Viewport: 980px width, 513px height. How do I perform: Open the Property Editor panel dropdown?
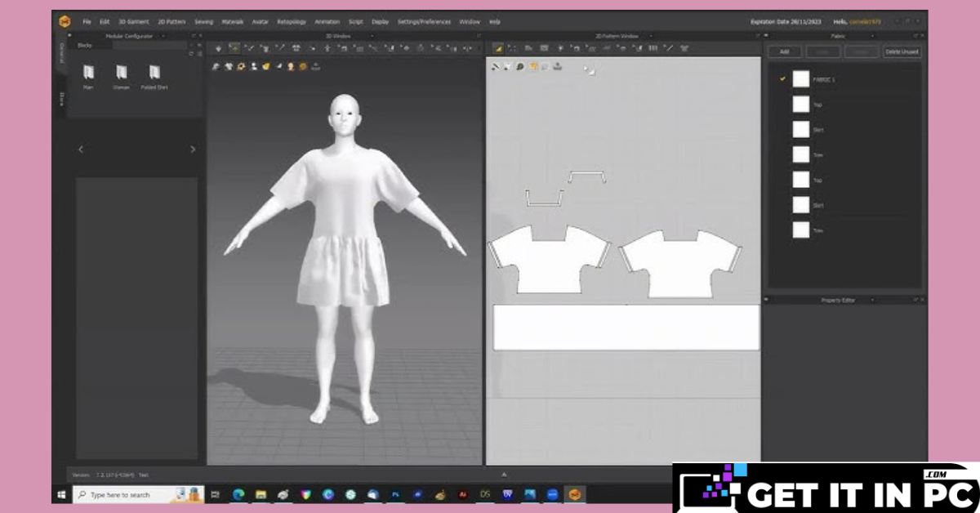[x=873, y=300]
